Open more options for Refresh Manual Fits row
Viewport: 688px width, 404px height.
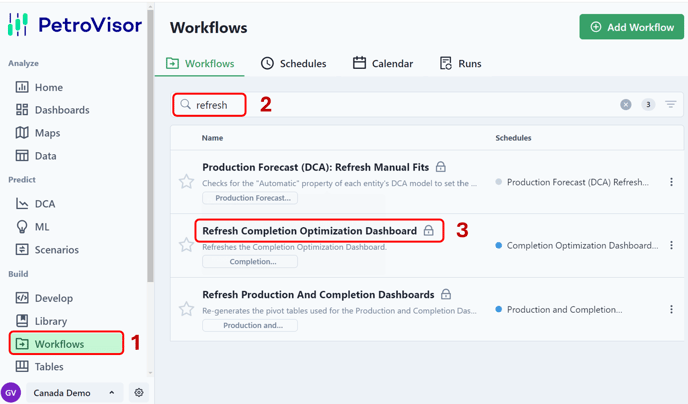click(671, 182)
